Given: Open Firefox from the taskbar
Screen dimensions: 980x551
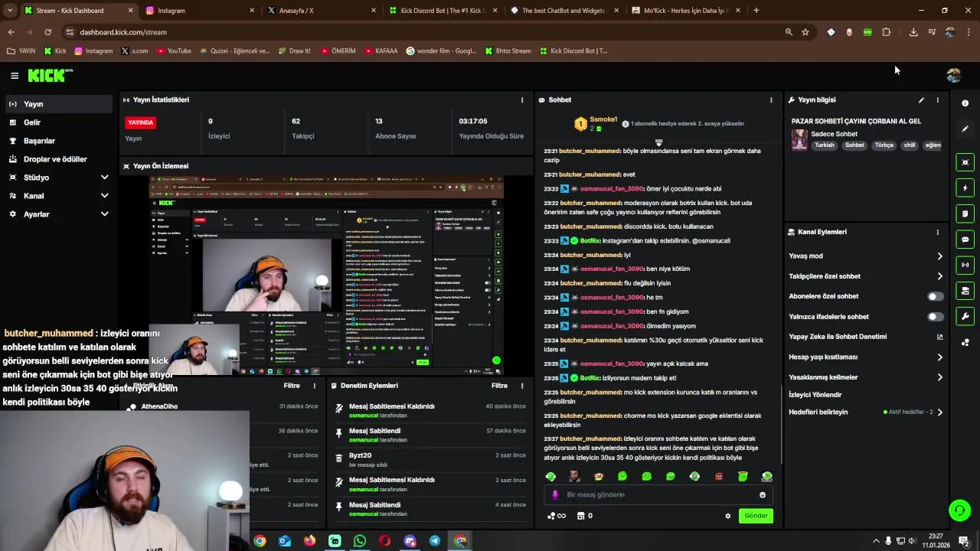Looking at the screenshot, I should (309, 541).
